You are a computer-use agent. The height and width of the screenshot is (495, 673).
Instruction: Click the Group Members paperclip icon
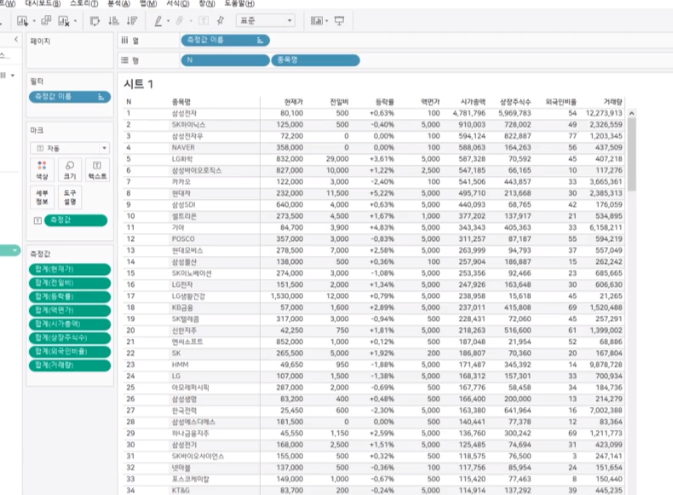coord(180,21)
